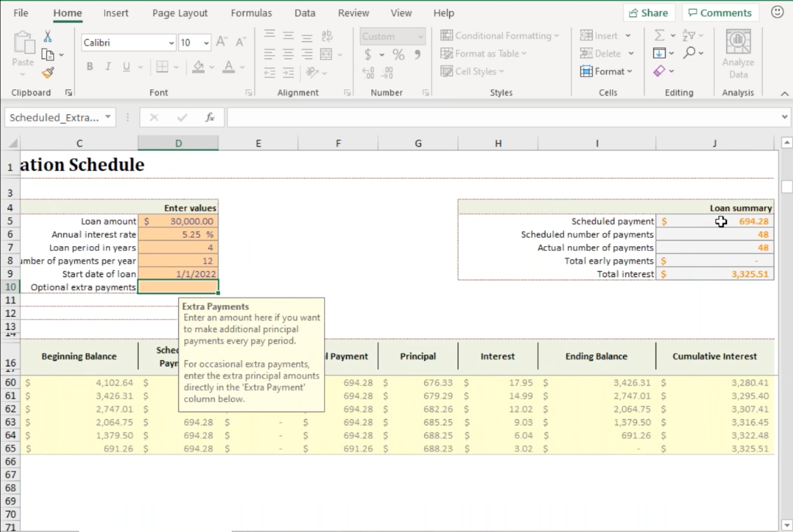Open the File menu
The image size is (793, 532).
pyautogui.click(x=21, y=12)
